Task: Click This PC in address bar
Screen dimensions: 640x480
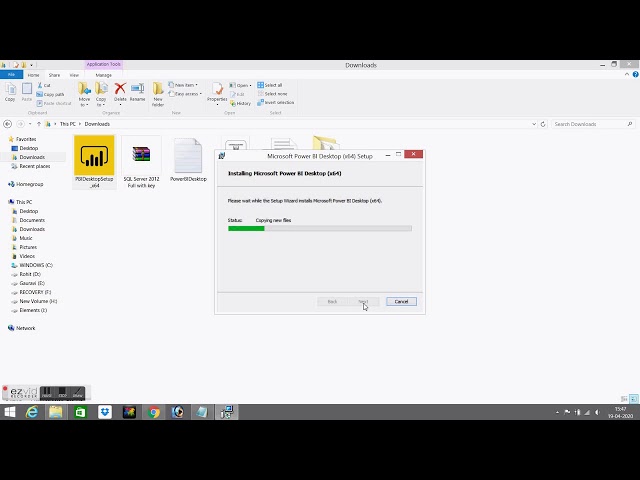Action: point(67,124)
